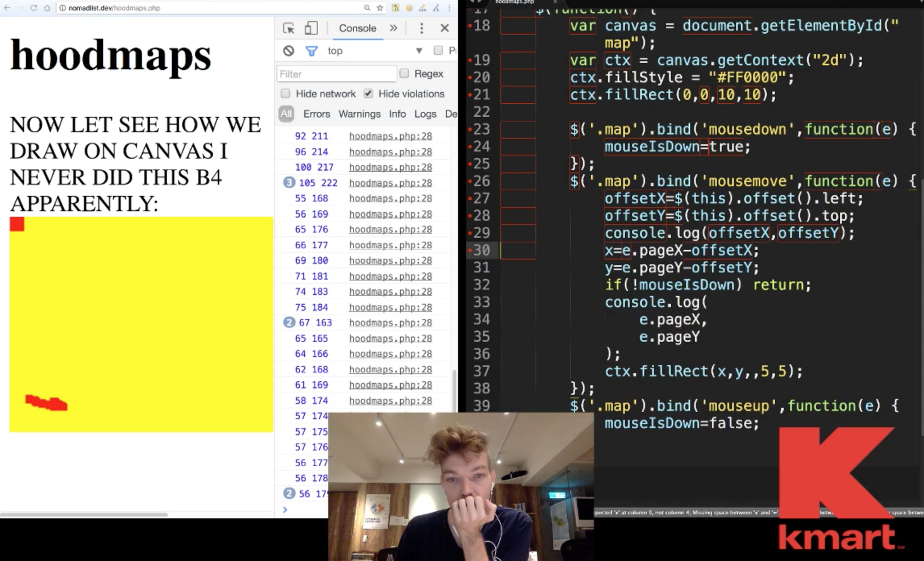Click the browser home icon
Image resolution: width=924 pixels, height=561 pixels.
click(47, 8)
